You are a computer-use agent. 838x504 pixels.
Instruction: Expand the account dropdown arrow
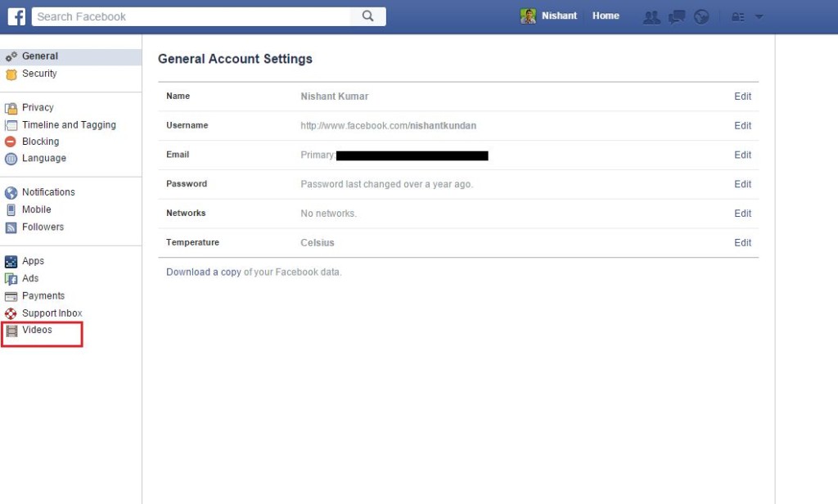[759, 16]
